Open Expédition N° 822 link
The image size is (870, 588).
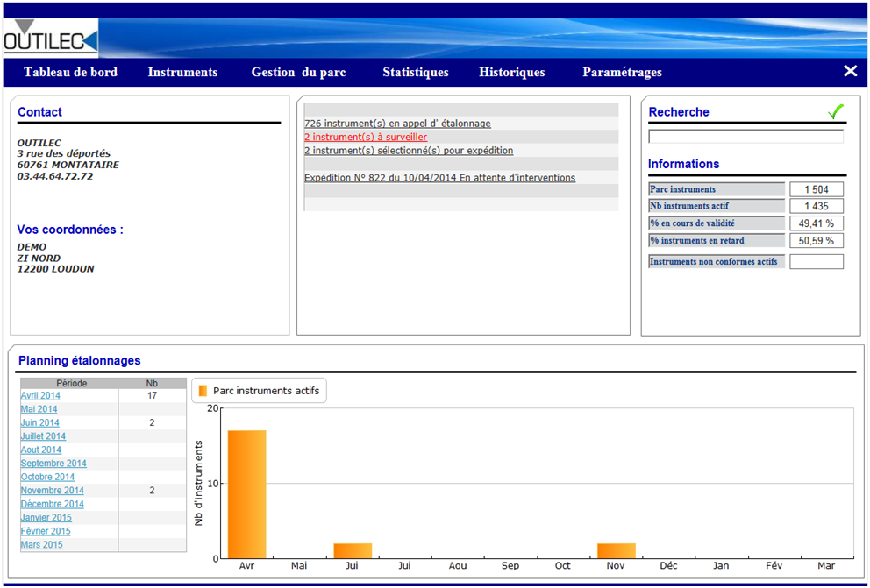(439, 178)
